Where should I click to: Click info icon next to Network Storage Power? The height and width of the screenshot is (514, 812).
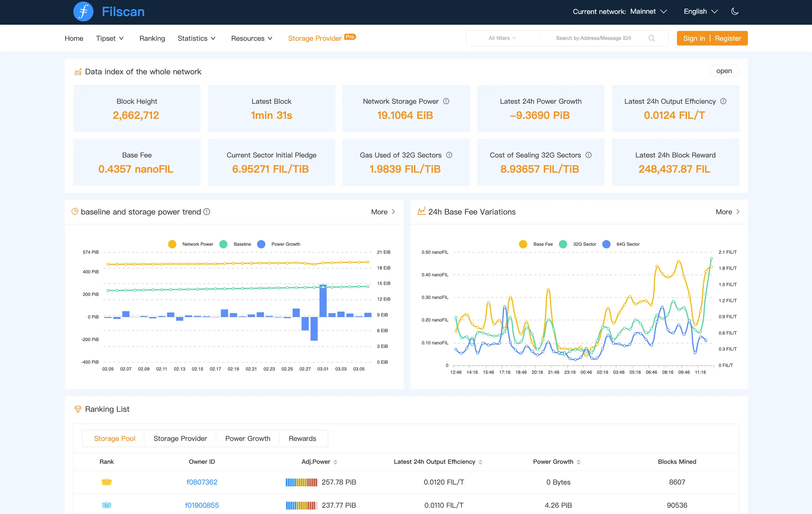pyautogui.click(x=446, y=101)
